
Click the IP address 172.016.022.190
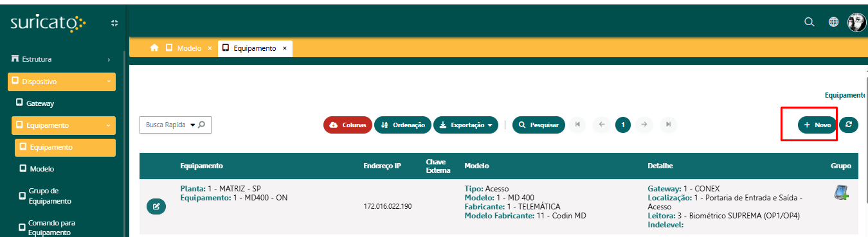point(388,207)
